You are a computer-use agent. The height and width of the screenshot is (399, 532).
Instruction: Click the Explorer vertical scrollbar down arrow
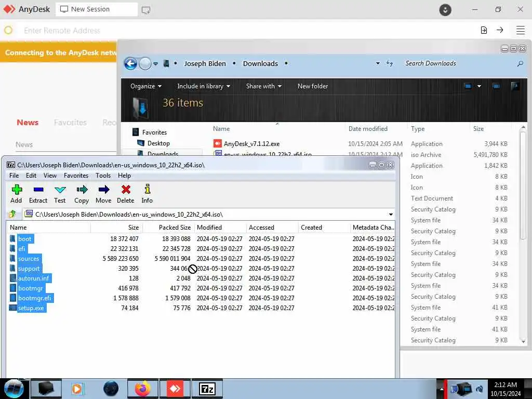[523, 341]
